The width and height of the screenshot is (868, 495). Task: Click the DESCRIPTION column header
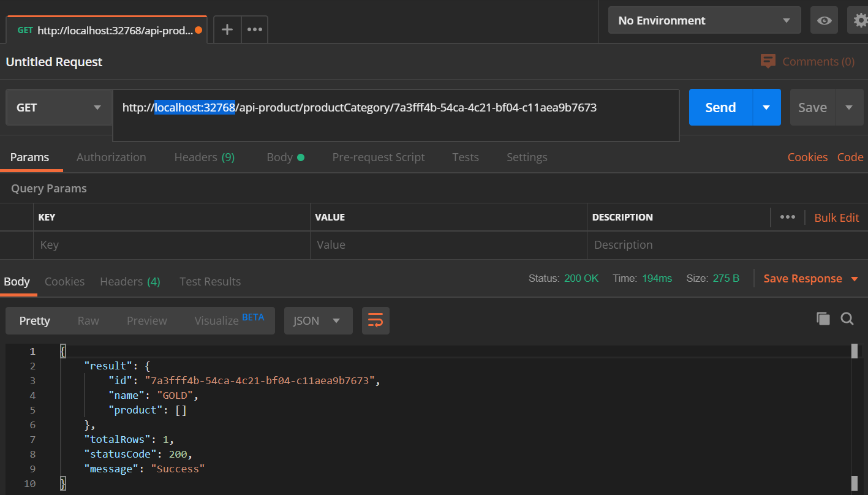pos(622,217)
